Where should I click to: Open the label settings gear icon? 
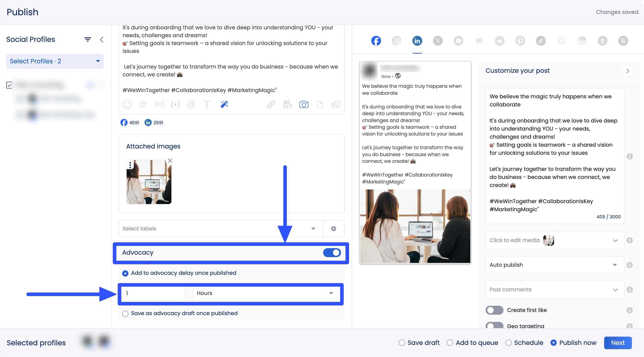coord(334,228)
